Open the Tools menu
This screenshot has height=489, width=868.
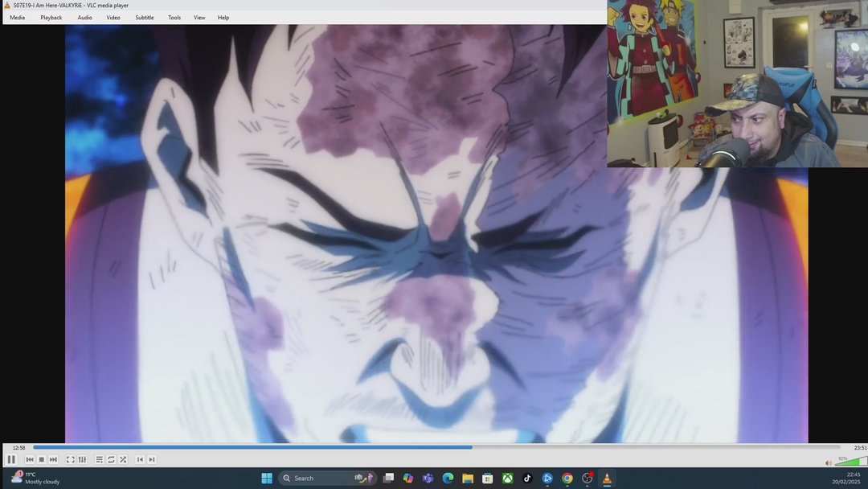(174, 17)
